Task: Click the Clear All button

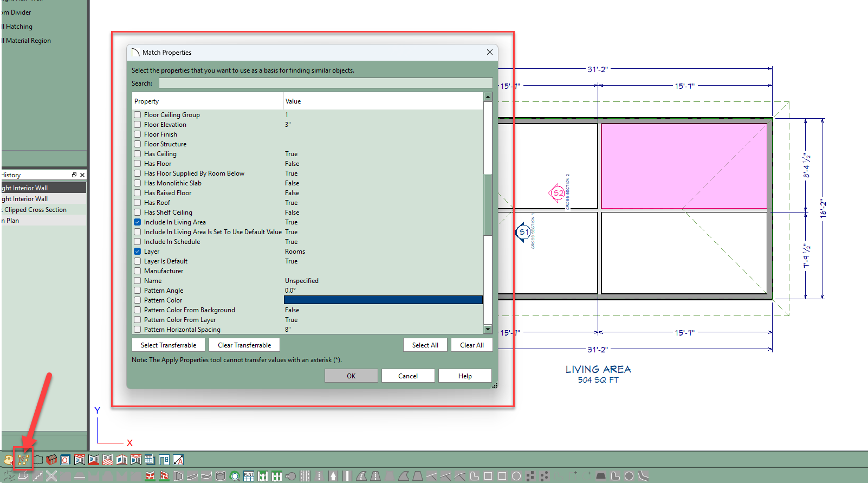Action: [x=471, y=345]
